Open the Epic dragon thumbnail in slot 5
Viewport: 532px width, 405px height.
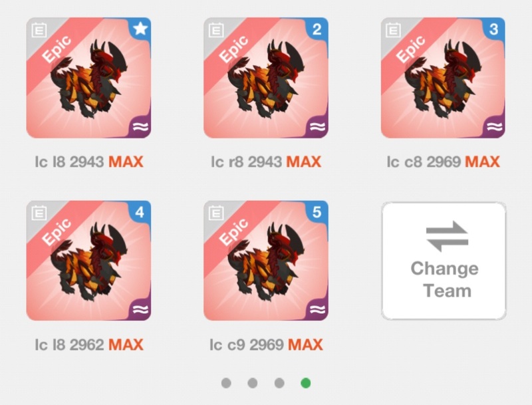tap(266, 261)
